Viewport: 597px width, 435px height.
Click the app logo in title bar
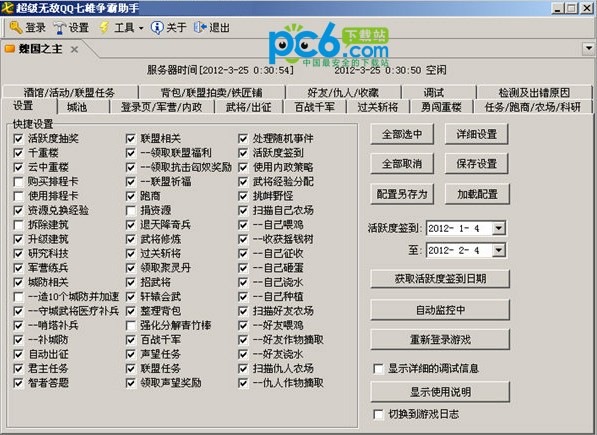point(8,8)
